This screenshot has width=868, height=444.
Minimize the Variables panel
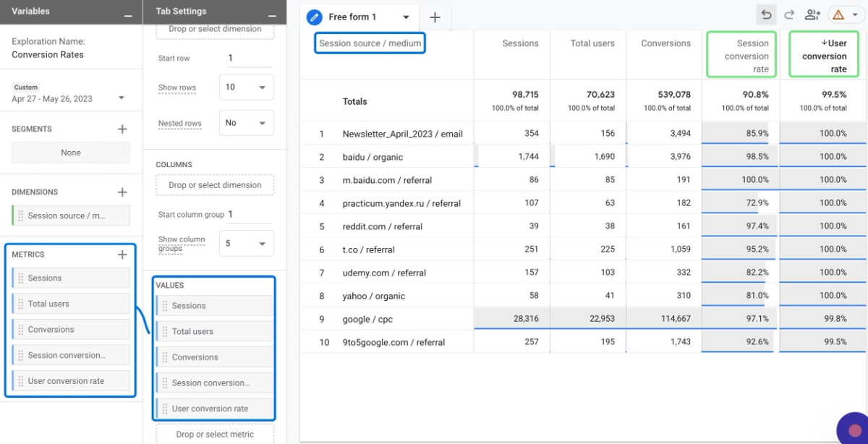(x=128, y=14)
